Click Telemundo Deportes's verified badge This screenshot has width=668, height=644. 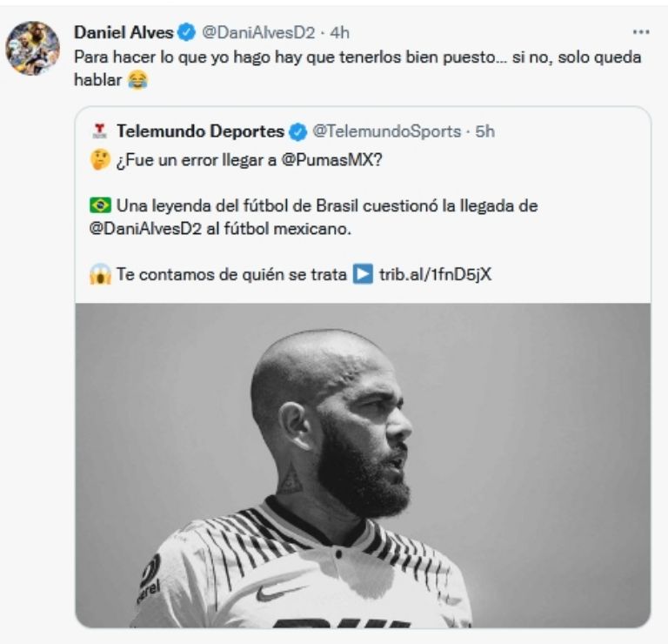pyautogui.click(x=297, y=132)
